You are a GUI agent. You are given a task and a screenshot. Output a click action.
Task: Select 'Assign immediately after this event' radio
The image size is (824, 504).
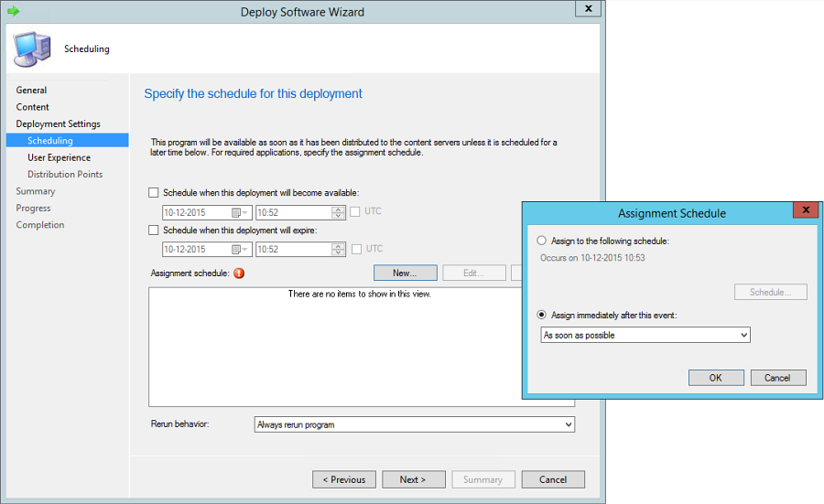542,315
